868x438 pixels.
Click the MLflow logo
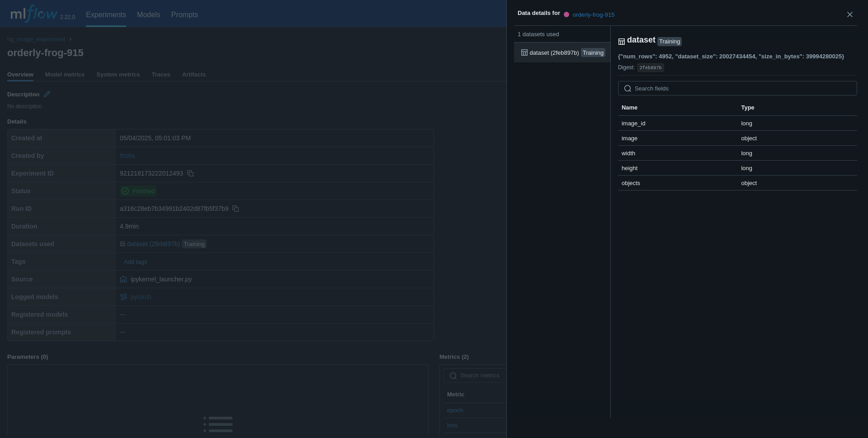click(x=34, y=14)
